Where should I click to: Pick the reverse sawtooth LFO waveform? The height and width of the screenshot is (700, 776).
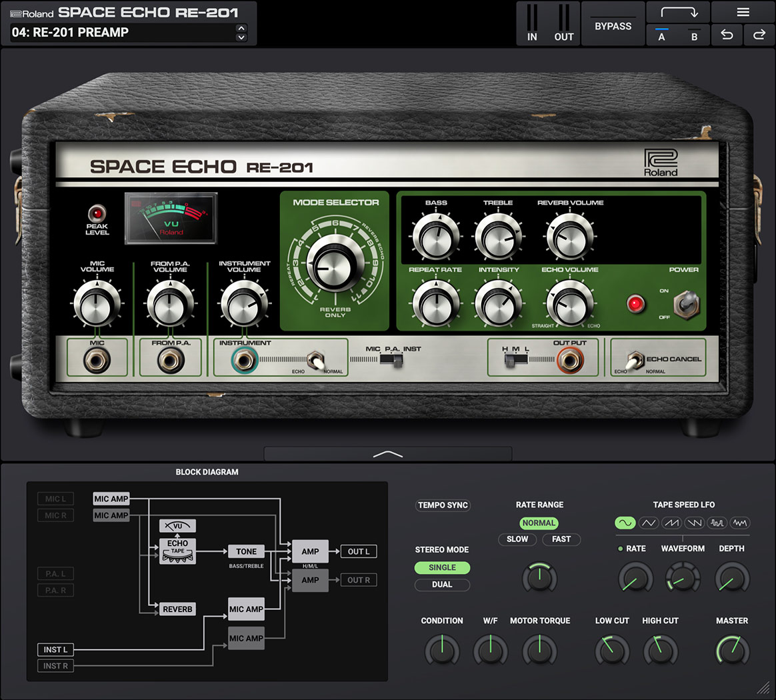tap(694, 523)
